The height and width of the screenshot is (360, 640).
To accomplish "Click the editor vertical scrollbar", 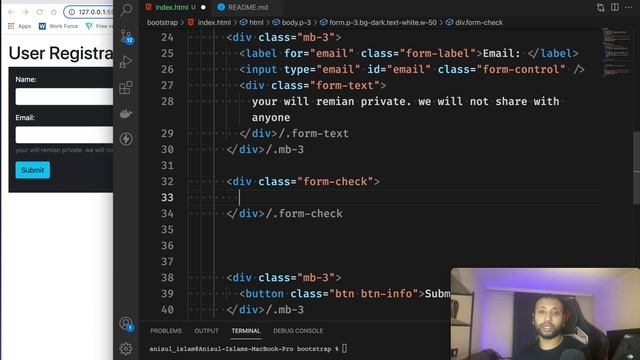I will (x=636, y=167).
